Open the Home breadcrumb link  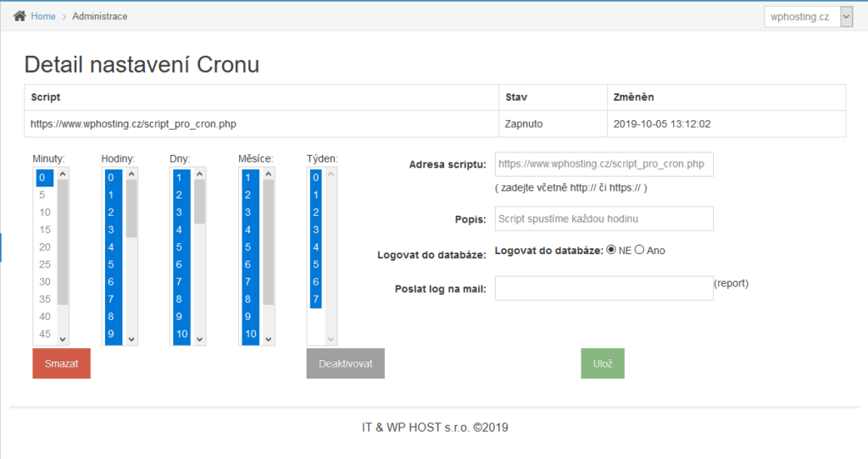tap(43, 16)
